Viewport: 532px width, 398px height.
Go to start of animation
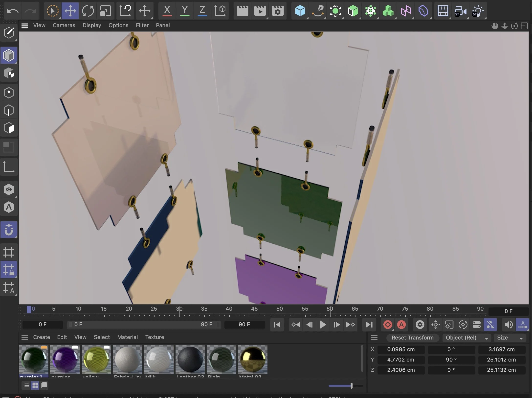click(277, 325)
